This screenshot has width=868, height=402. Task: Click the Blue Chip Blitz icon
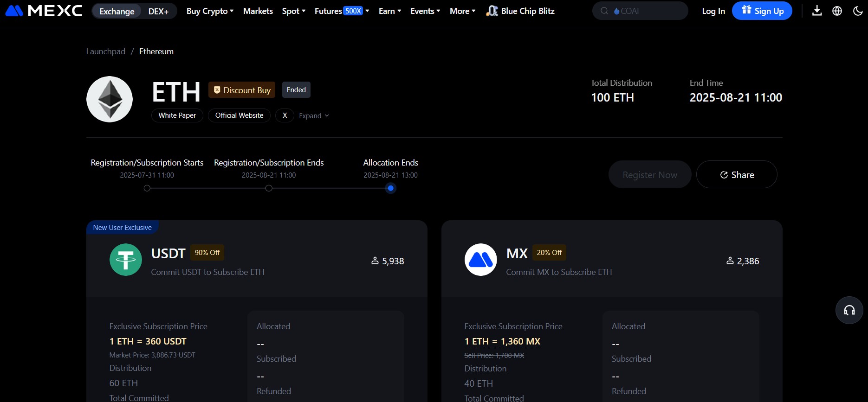492,11
